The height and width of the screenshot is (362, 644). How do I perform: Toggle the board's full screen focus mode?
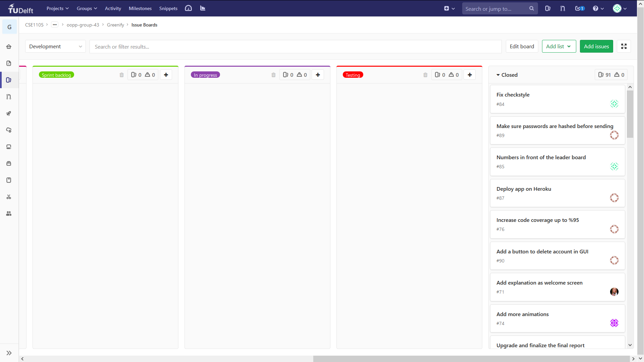pyautogui.click(x=624, y=47)
